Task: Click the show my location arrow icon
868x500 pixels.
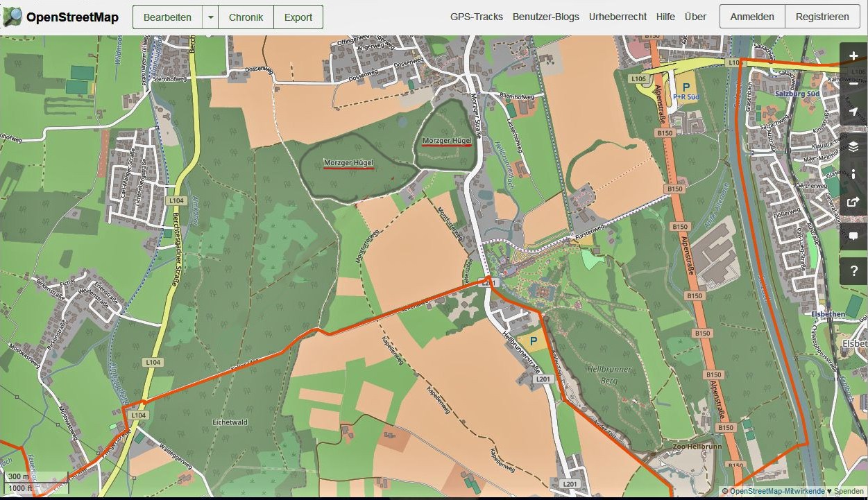Action: (x=853, y=112)
